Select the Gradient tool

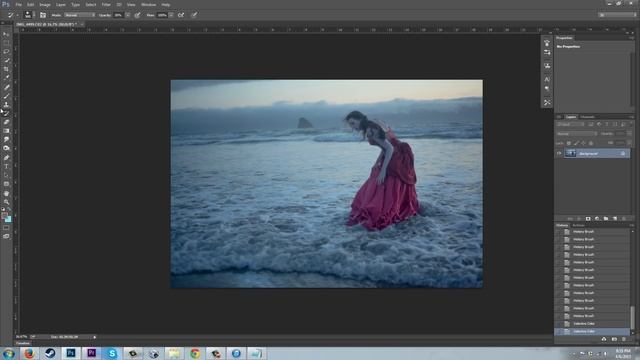[6, 131]
